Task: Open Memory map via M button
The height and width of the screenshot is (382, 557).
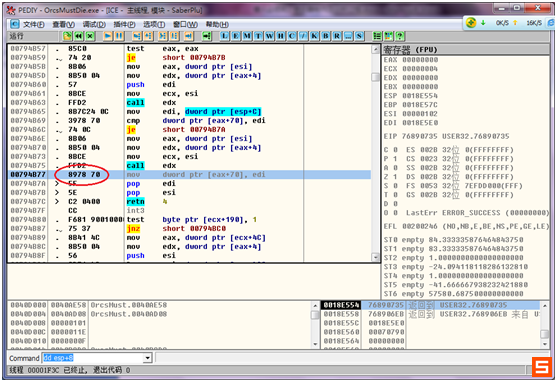Action: coord(247,36)
